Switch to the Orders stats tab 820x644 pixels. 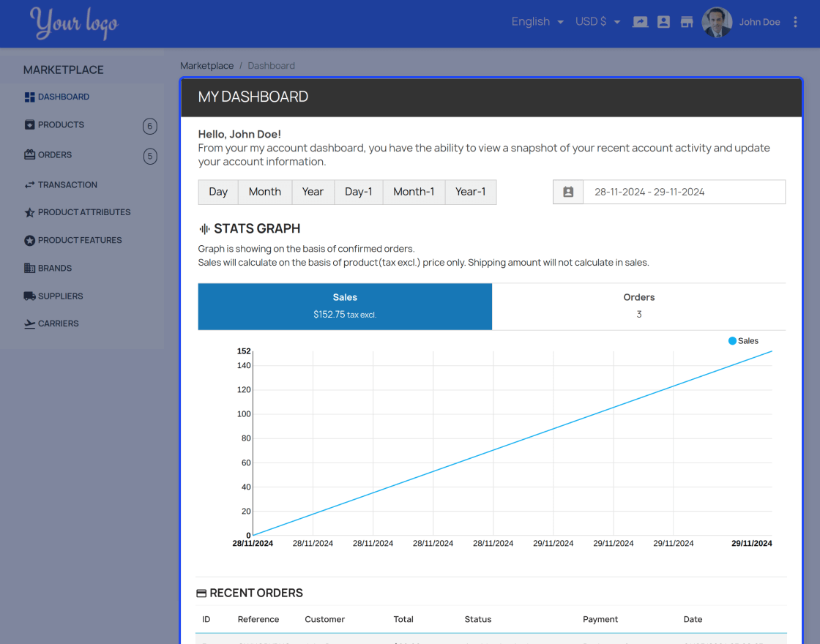point(638,307)
